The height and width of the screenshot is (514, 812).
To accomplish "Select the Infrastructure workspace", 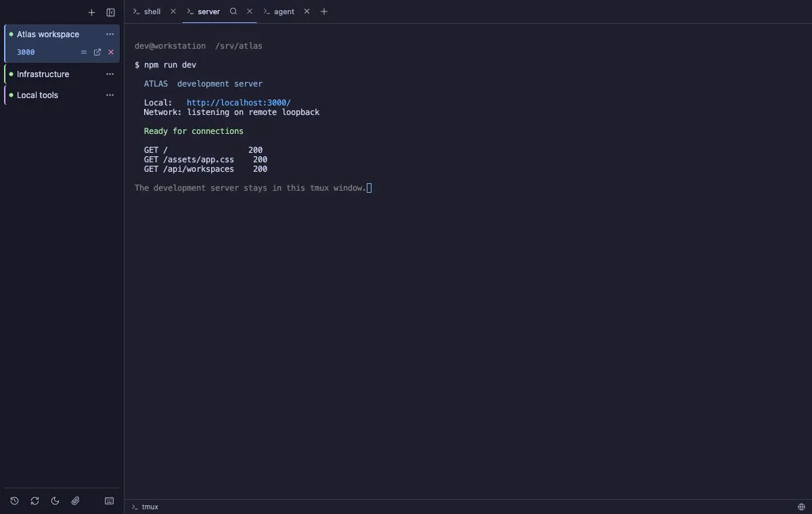I will pos(62,74).
